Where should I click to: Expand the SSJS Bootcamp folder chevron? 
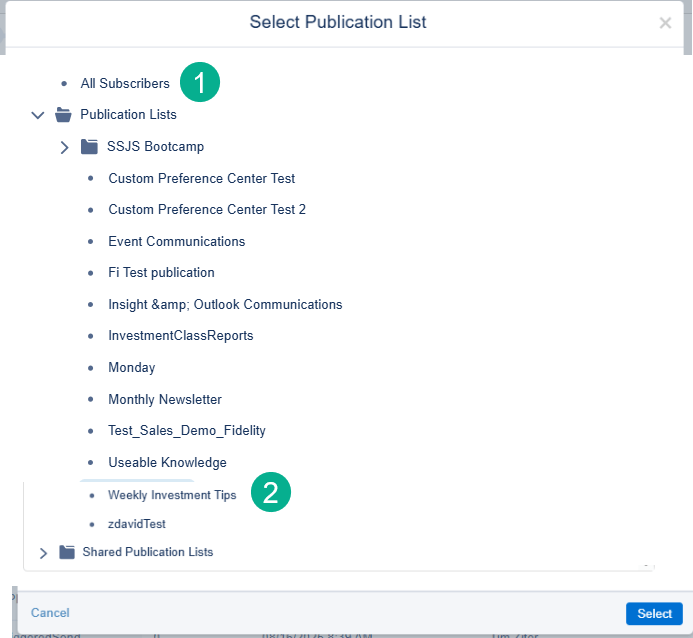pos(65,147)
